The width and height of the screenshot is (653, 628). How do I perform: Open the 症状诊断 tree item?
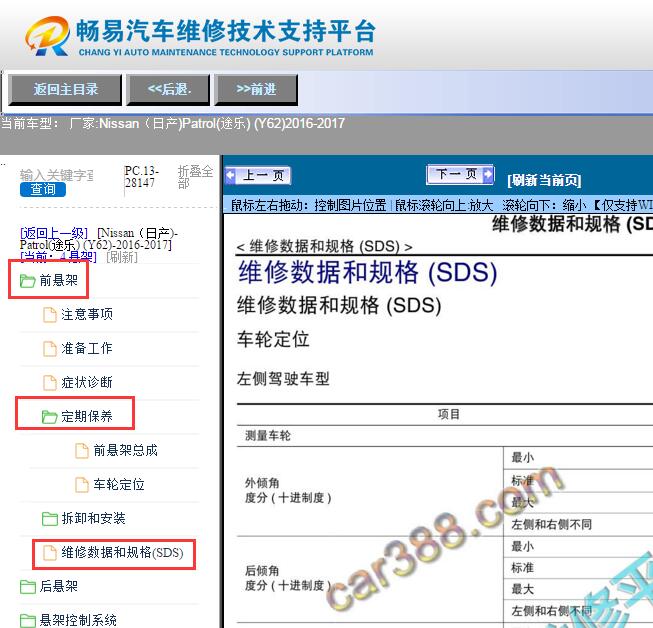pos(87,382)
